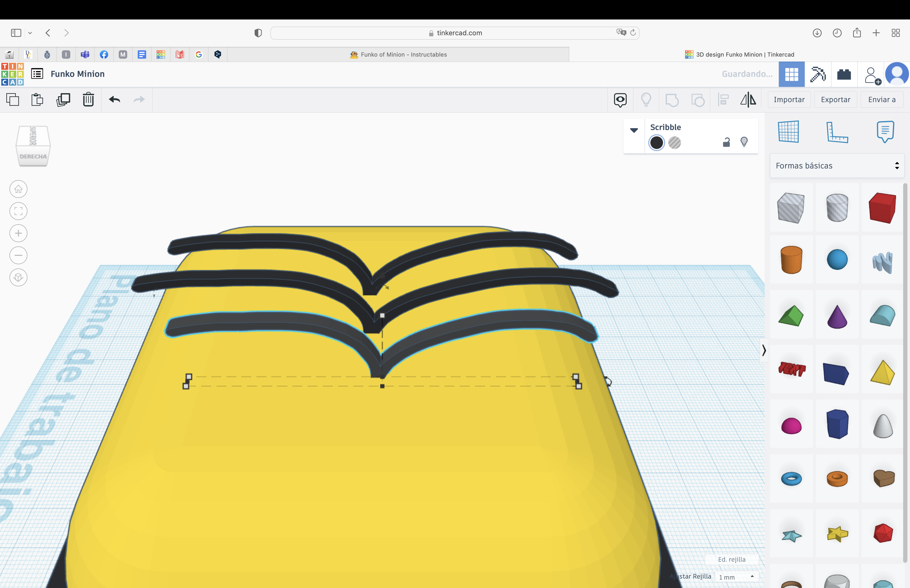Open the 1 mm snap grid dropdown

(x=737, y=577)
